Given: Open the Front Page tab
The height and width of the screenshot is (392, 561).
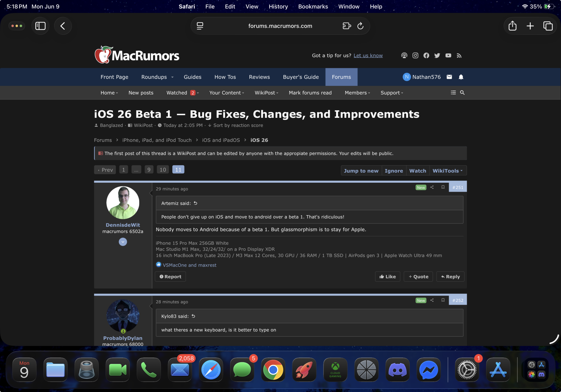Looking at the screenshot, I should (114, 77).
